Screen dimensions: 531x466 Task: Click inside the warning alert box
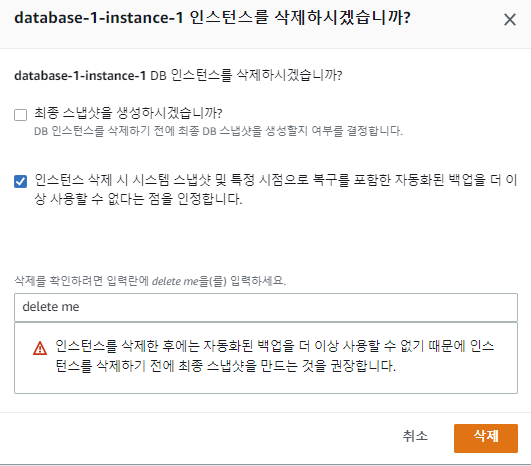point(266,358)
